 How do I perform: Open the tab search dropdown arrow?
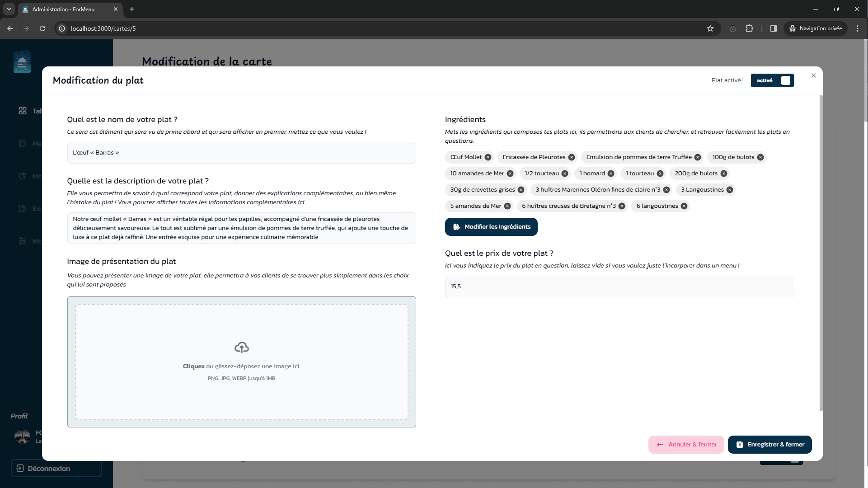tap(9, 9)
